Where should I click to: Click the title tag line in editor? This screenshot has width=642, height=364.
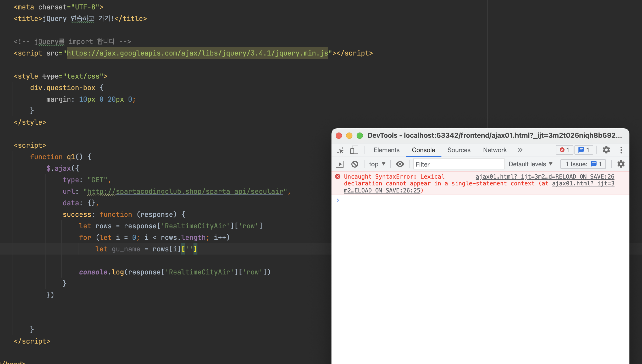point(80,19)
